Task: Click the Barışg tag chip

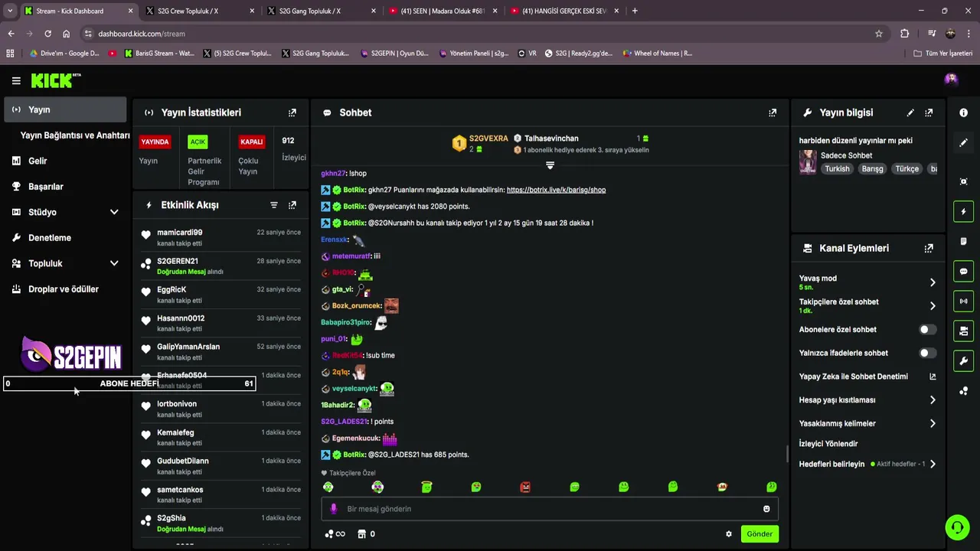Action: click(x=872, y=168)
